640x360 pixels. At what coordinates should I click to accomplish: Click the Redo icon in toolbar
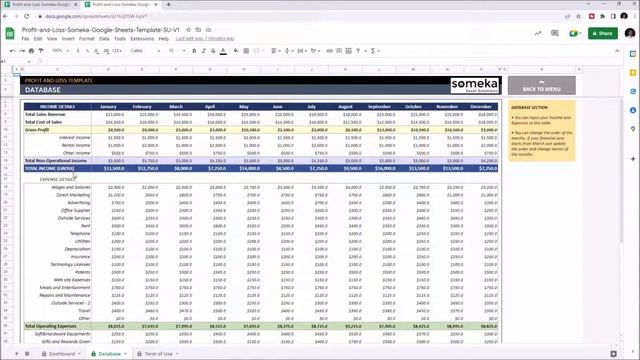(22, 51)
